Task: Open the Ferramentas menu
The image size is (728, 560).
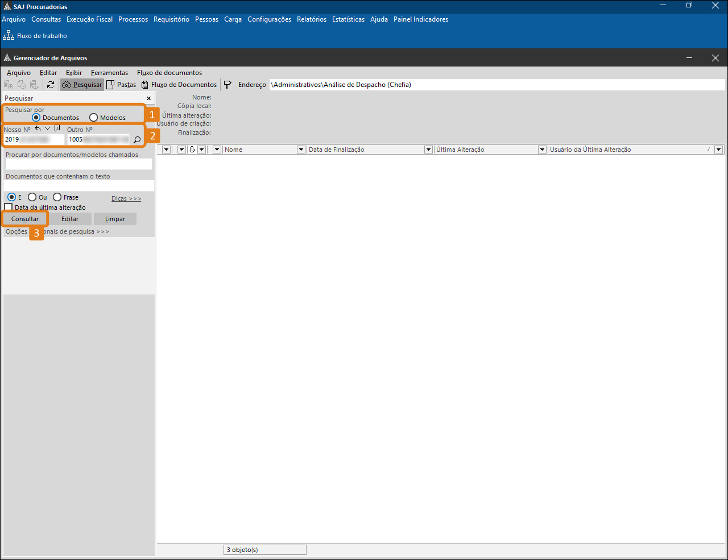Action: [x=109, y=73]
